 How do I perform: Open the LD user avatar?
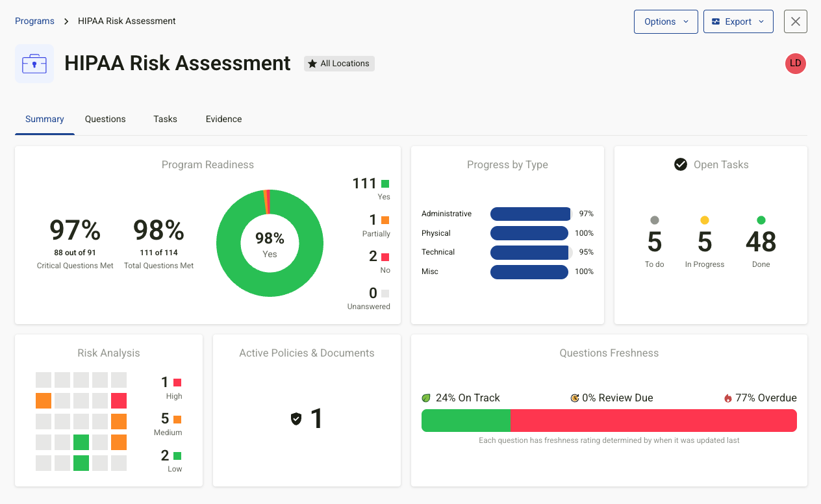[796, 63]
